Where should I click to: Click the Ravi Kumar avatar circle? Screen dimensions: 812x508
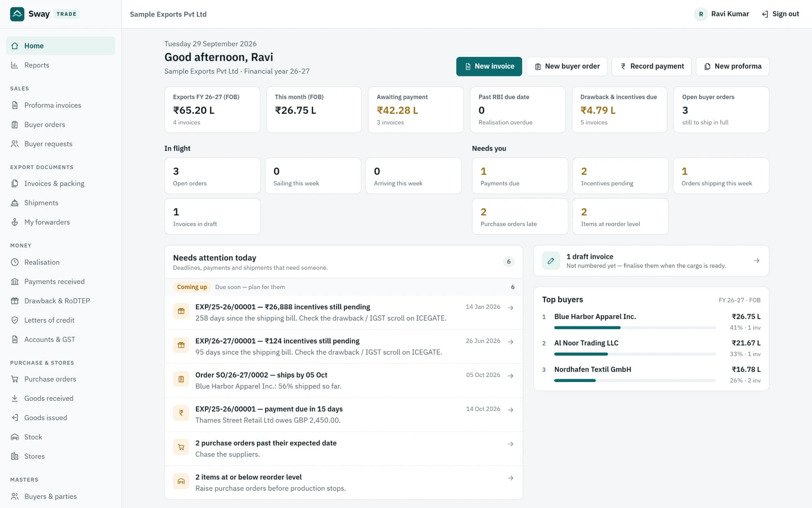(x=701, y=14)
